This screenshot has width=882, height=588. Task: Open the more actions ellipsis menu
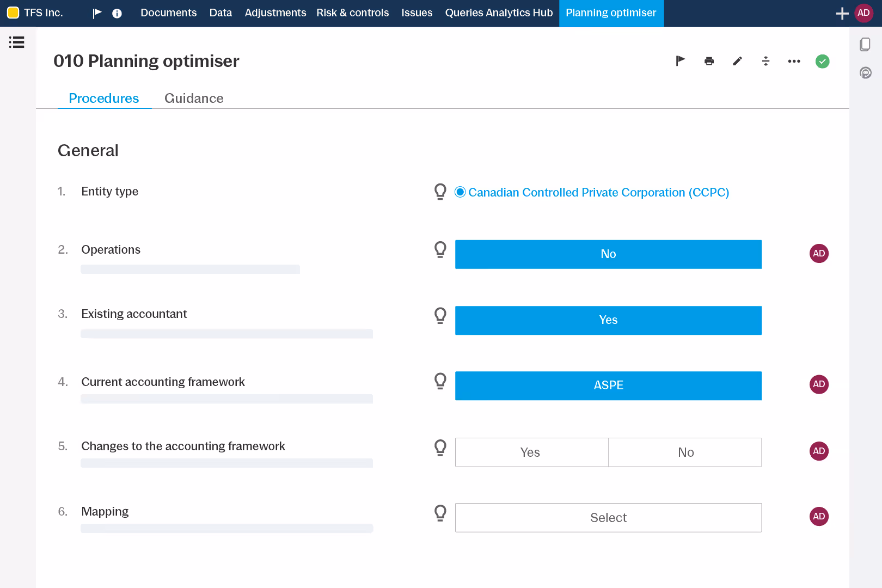point(794,62)
